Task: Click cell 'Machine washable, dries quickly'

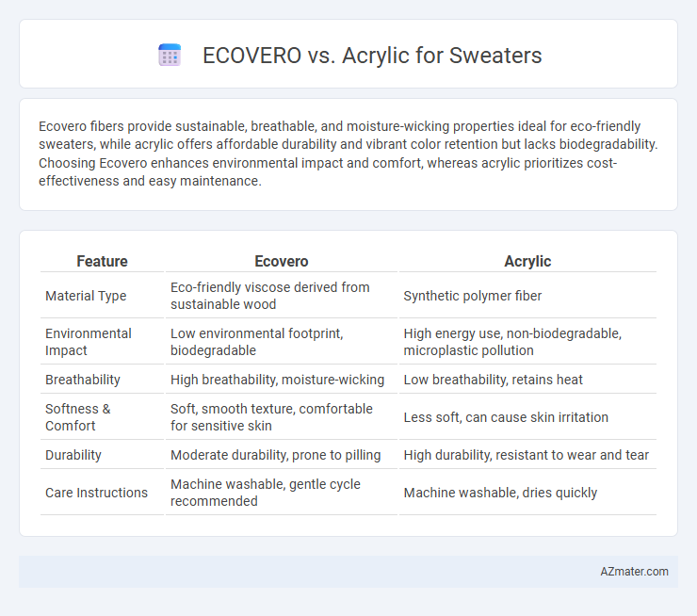Action: click(x=527, y=493)
